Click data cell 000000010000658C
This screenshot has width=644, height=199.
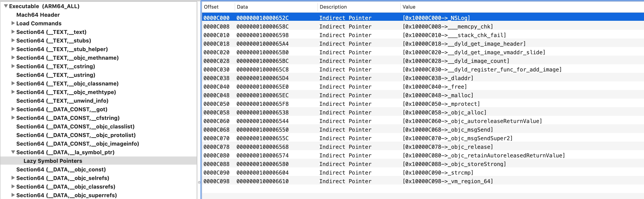(x=262, y=26)
